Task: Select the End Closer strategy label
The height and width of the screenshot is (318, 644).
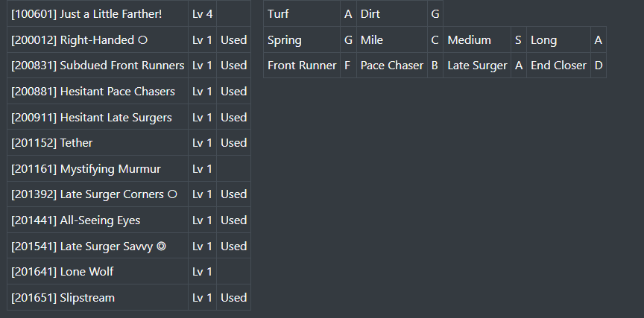Action: (x=558, y=66)
